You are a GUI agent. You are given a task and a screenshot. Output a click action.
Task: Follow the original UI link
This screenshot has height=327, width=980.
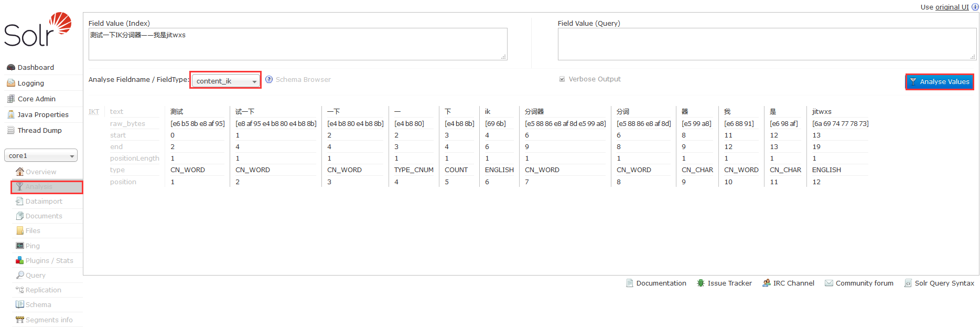tap(952, 7)
